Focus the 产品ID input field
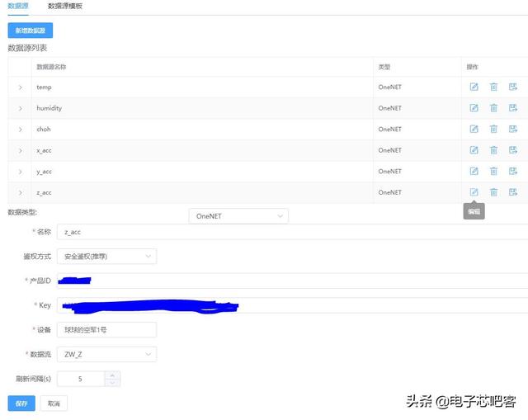The height and width of the screenshot is (420, 528). click(292, 281)
